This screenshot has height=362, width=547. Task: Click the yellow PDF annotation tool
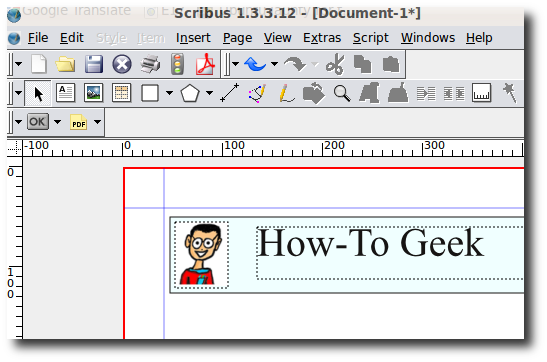(78, 122)
